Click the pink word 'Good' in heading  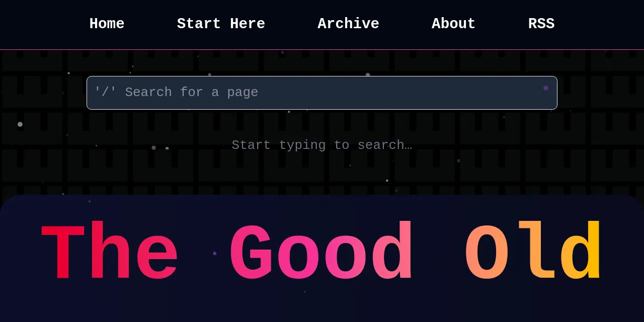coord(321,253)
